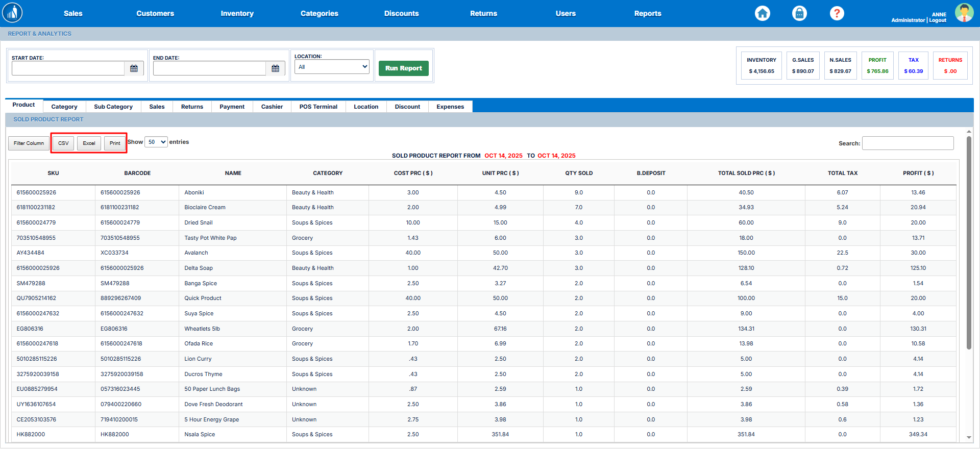Open the POS Terminal tab
The image size is (980, 450).
point(318,107)
